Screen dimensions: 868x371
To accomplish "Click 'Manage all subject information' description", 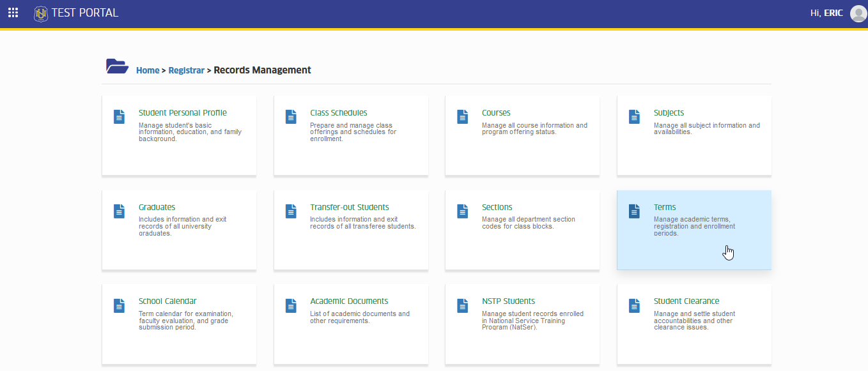I will tap(707, 129).
